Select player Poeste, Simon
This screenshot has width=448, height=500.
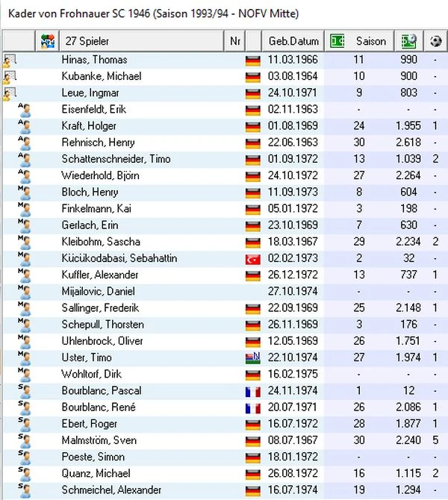(93, 457)
